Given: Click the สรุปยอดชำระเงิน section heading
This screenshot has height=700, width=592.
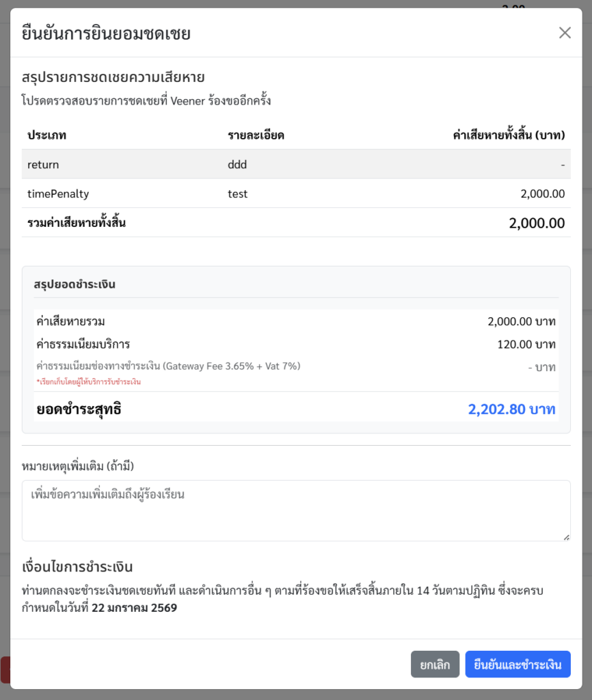Looking at the screenshot, I should [75, 284].
